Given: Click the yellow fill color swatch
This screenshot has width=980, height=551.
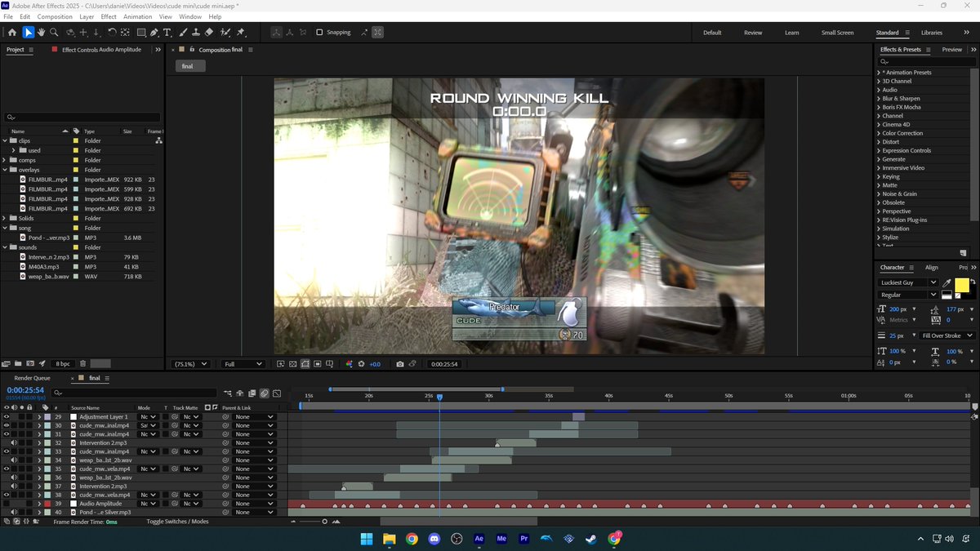Looking at the screenshot, I should click(x=962, y=285).
